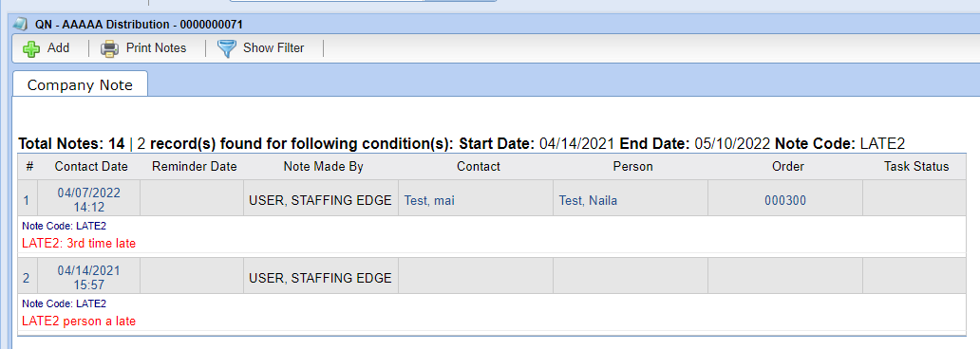The image size is (980, 349).
Task: Click the notes icon beside QN title
Action: click(21, 25)
